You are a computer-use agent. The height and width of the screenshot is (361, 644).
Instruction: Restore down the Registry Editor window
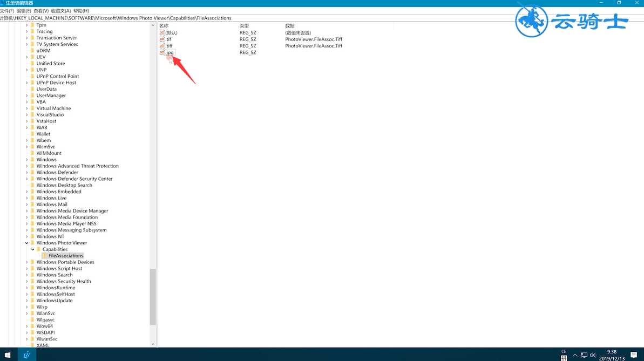click(619, 3)
